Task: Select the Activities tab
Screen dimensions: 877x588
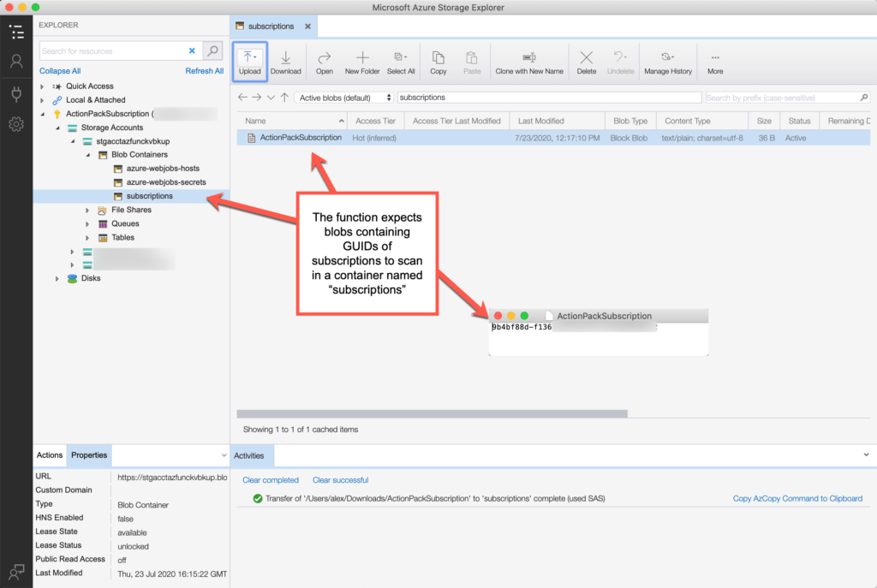Action: click(251, 455)
